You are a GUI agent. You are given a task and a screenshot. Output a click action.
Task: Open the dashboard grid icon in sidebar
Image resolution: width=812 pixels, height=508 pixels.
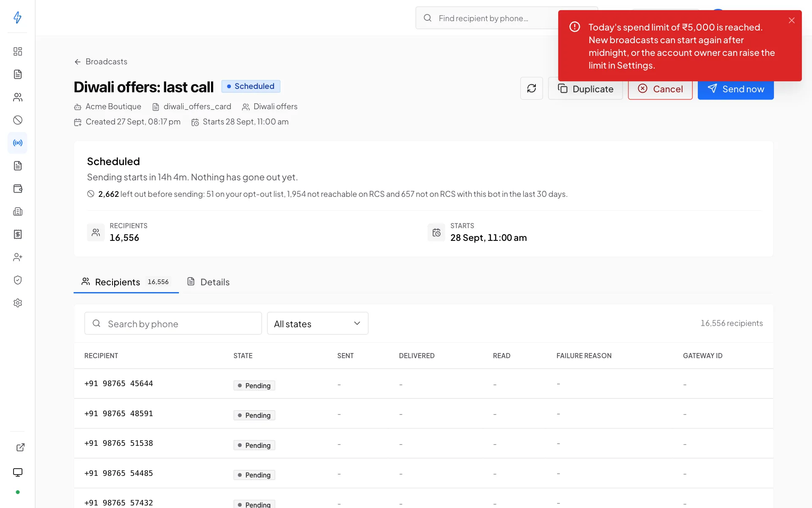[x=18, y=52]
